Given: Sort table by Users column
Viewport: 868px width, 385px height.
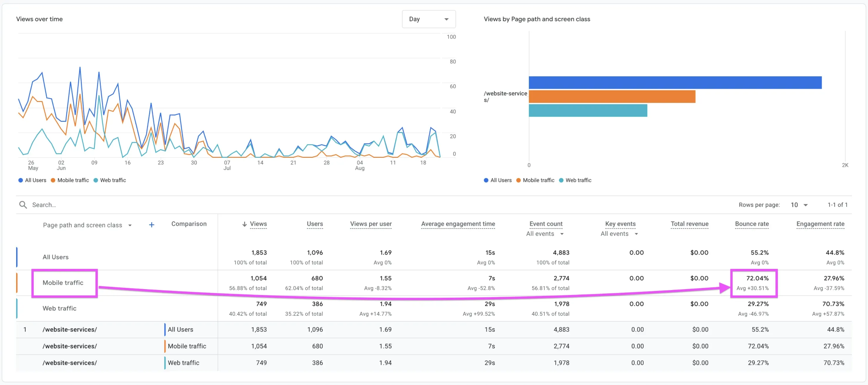Looking at the screenshot, I should pyautogui.click(x=315, y=224).
